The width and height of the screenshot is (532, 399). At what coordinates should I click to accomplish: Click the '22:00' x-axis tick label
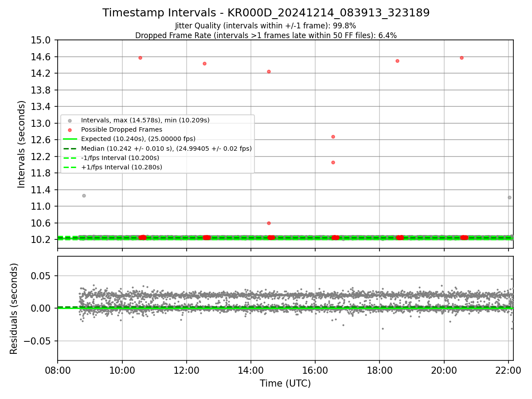pyautogui.click(x=508, y=370)
